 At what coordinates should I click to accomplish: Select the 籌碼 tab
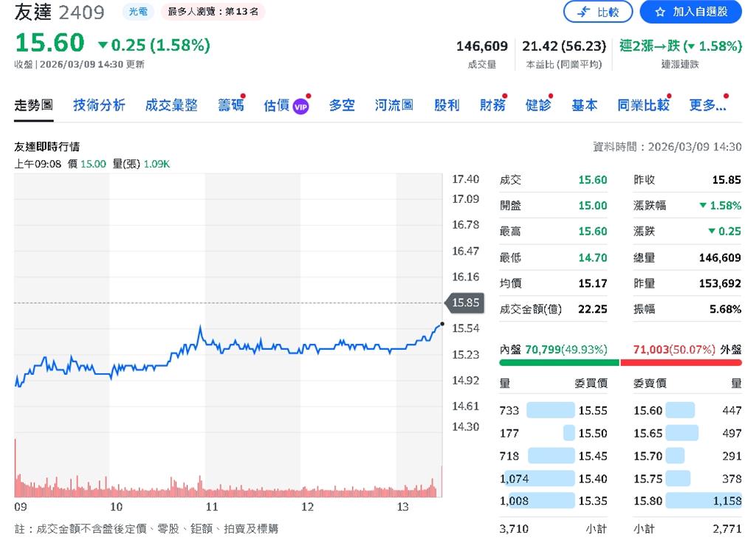click(230, 106)
